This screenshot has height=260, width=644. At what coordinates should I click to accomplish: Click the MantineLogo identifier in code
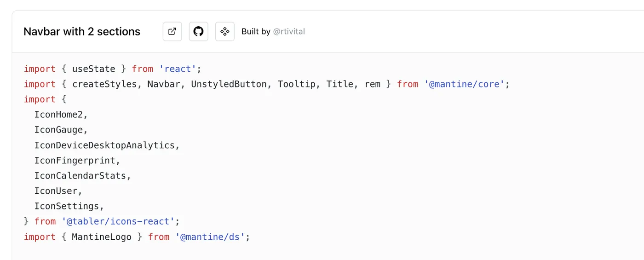[x=101, y=237]
